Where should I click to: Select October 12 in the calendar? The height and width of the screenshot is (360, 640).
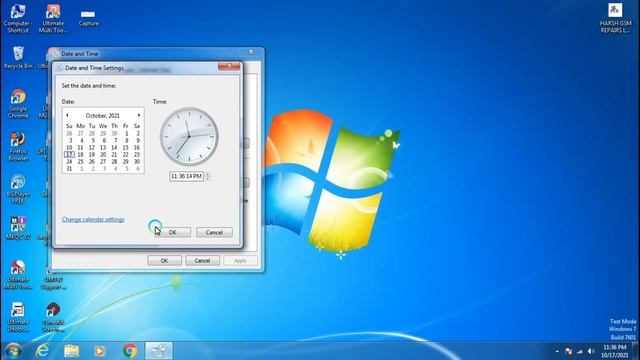point(92,148)
